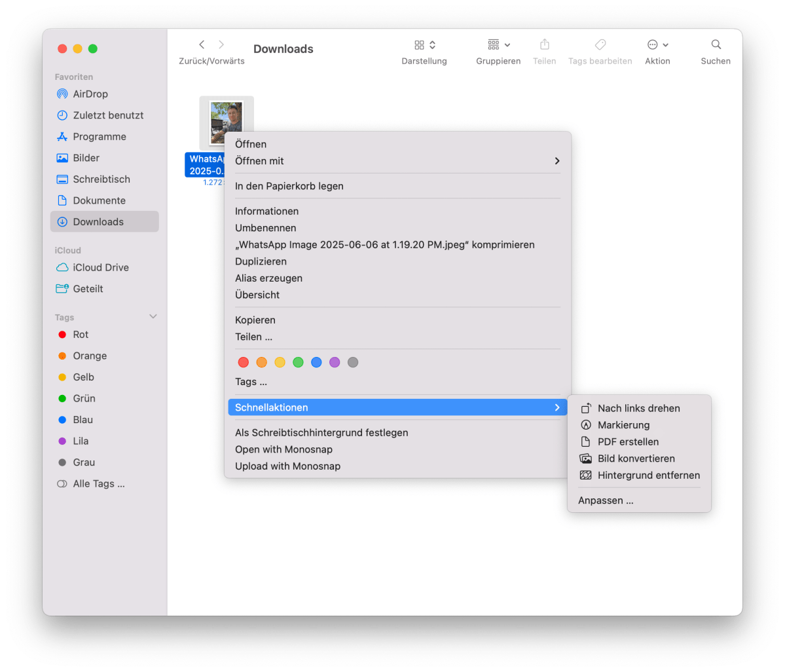Select Open with Monosnap
Viewport: 785px width, 672px height.
[283, 449]
